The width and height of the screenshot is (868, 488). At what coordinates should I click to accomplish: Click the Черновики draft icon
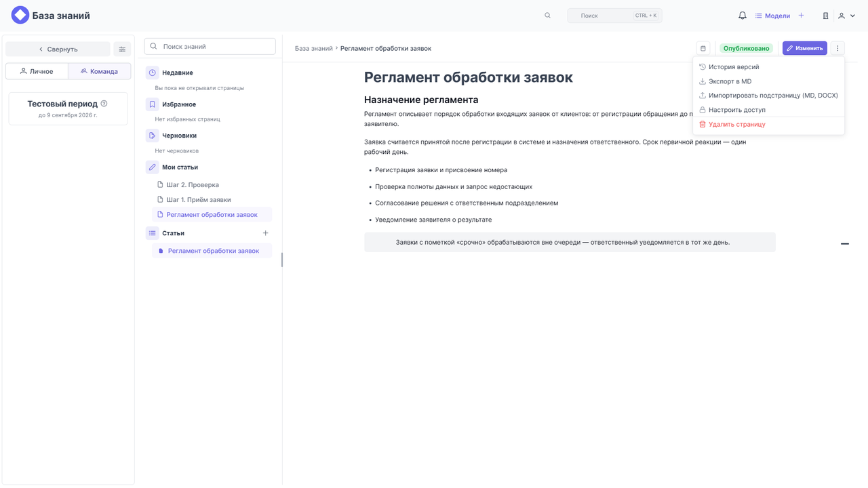point(152,136)
